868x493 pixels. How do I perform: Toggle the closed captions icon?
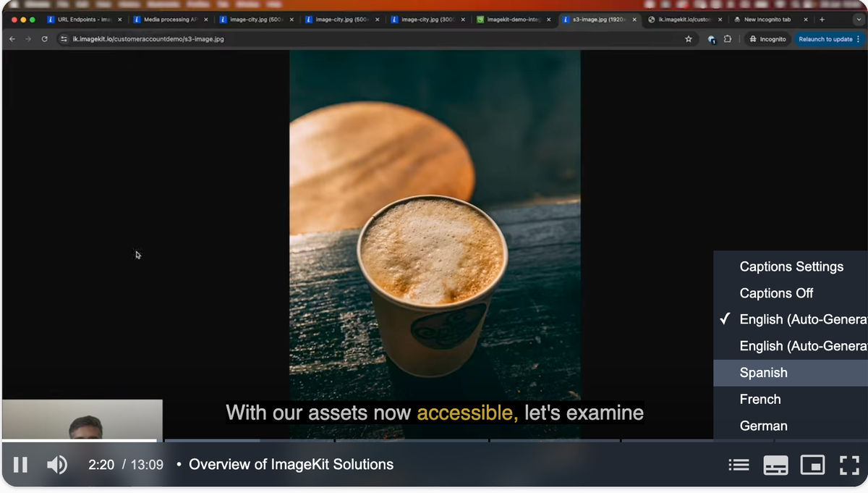click(x=776, y=465)
